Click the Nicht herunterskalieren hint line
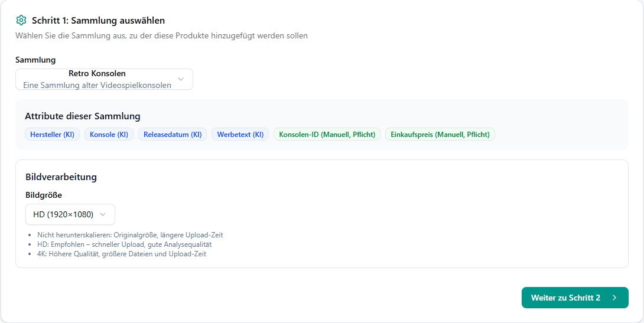Image resolution: width=644 pixels, height=323 pixels. pos(130,235)
